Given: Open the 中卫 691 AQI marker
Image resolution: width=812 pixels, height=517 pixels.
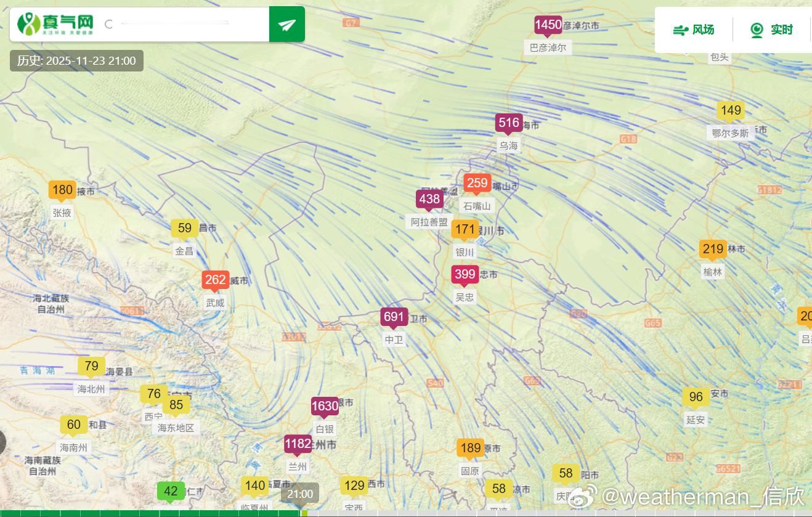Looking at the screenshot, I should click(394, 317).
